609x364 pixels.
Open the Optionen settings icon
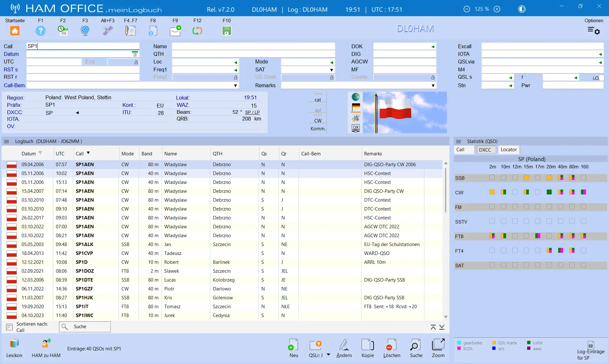(x=594, y=31)
